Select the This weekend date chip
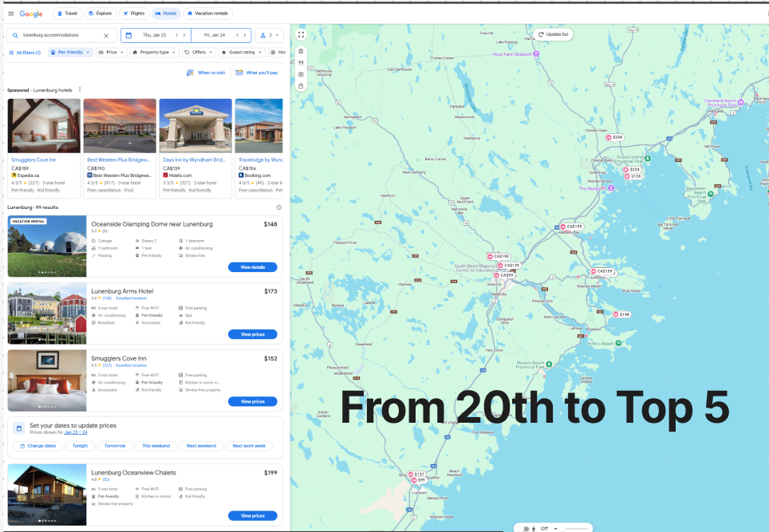This screenshot has height=532, width=769. tap(156, 446)
